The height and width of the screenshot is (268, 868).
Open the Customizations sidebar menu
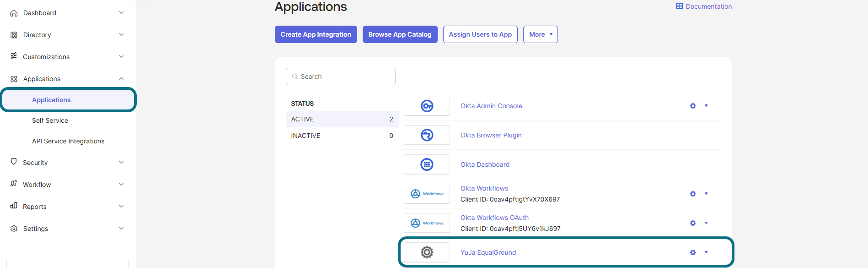point(68,57)
